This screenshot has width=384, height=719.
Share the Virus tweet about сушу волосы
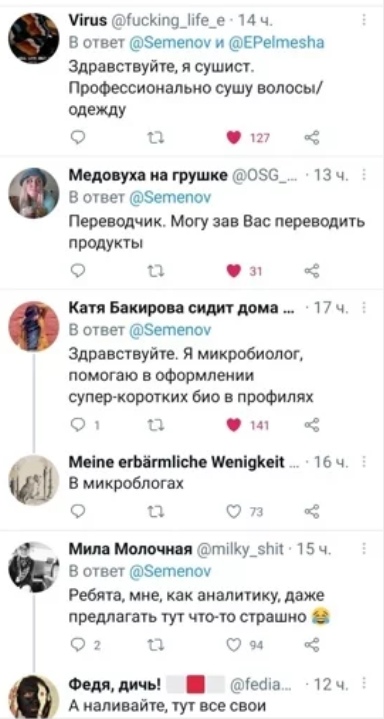tap(312, 138)
